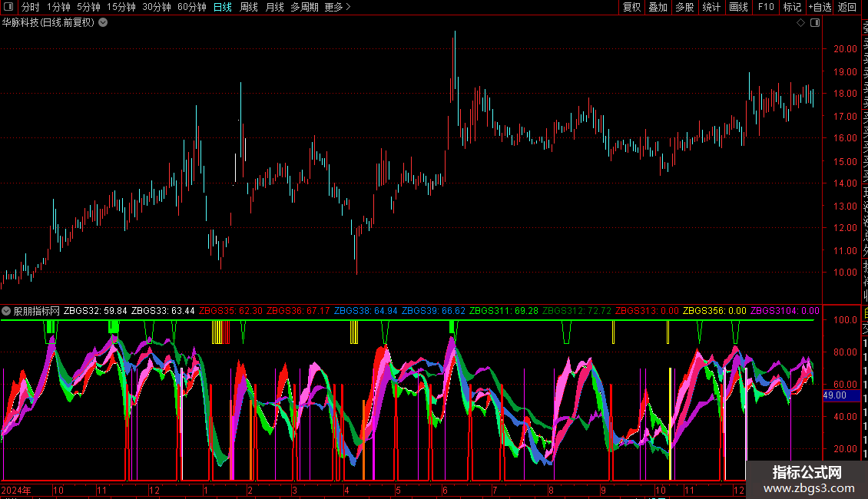The height and width of the screenshot is (499, 868).
Task: Switch to the 分时 intraday view
Action: point(31,7)
